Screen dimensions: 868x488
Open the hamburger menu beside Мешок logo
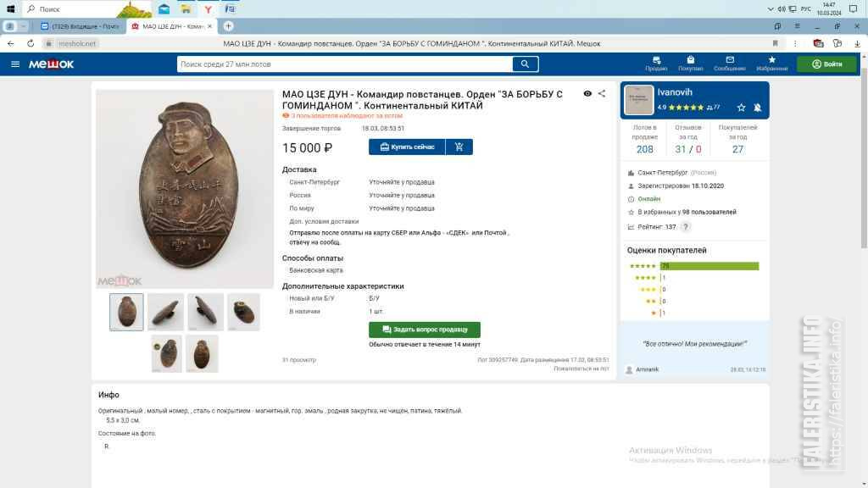15,64
